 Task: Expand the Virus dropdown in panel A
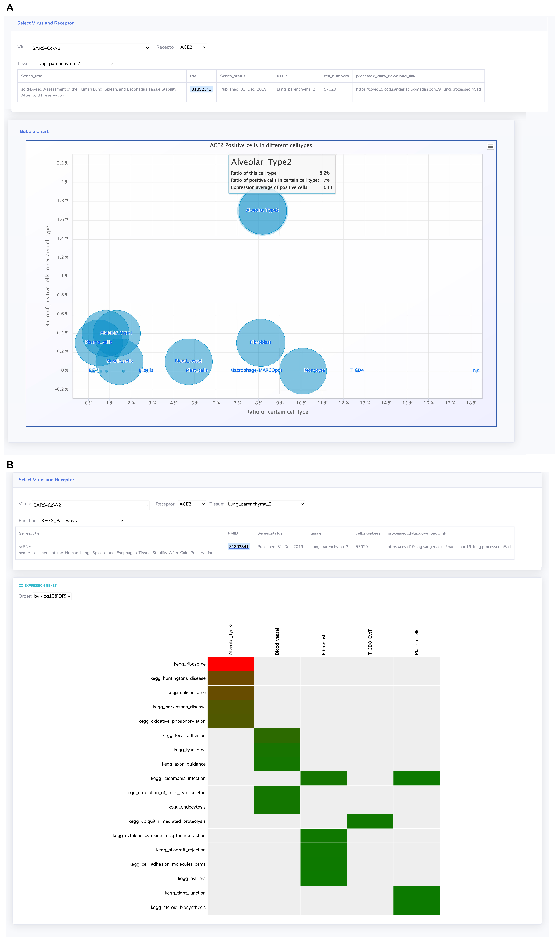90,48
